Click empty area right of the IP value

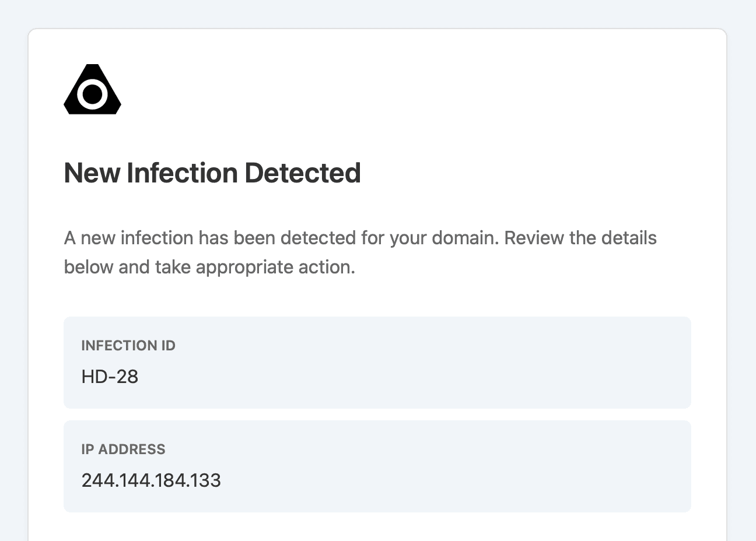(x=455, y=480)
